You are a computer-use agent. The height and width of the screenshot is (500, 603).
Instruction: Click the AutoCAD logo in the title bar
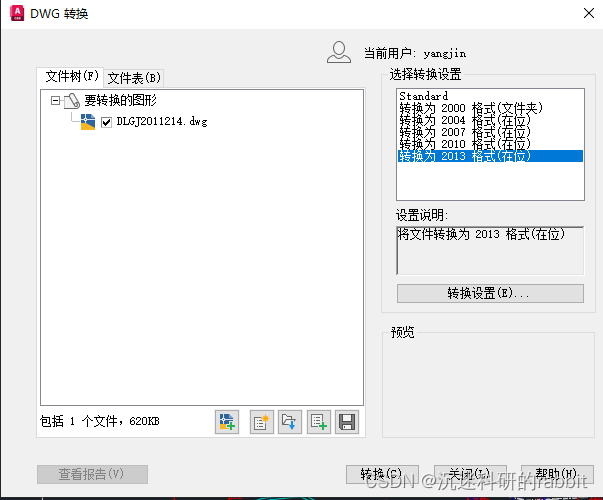coord(17,13)
